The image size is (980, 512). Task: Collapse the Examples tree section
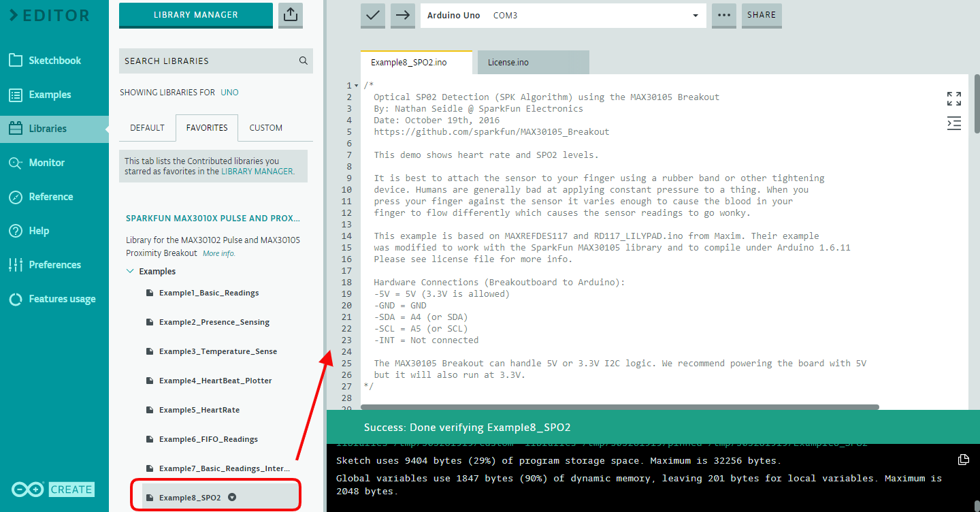[130, 271]
